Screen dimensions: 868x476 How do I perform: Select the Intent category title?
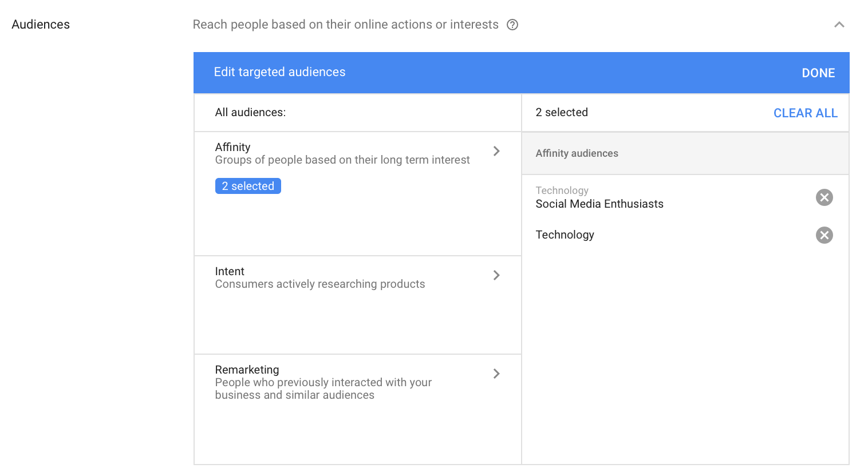tap(230, 271)
